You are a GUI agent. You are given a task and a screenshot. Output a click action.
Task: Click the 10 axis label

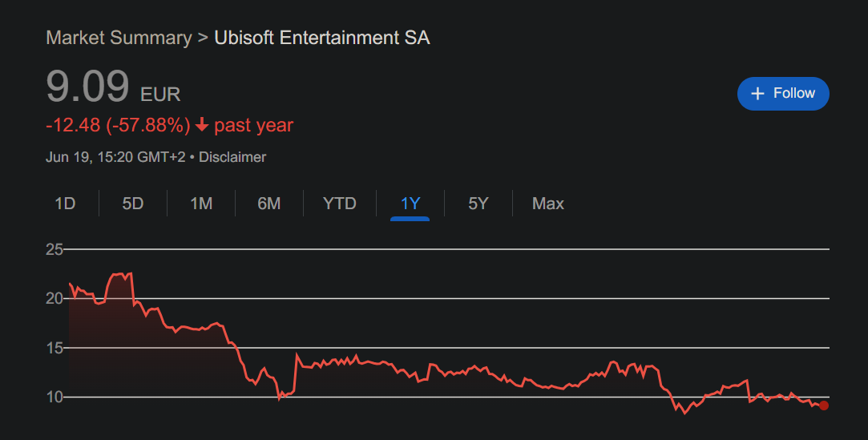coord(55,398)
